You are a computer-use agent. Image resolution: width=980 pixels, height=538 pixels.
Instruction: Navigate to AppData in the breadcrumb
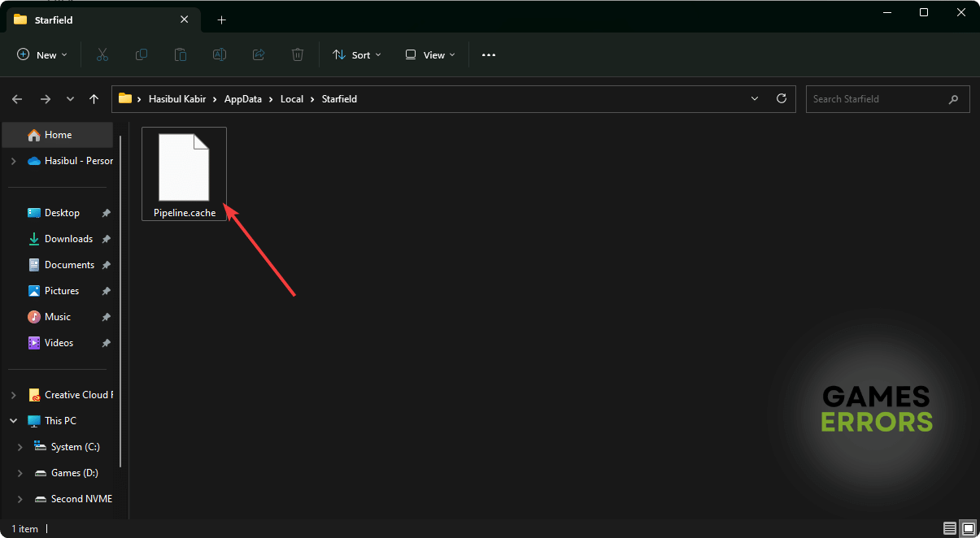click(243, 99)
